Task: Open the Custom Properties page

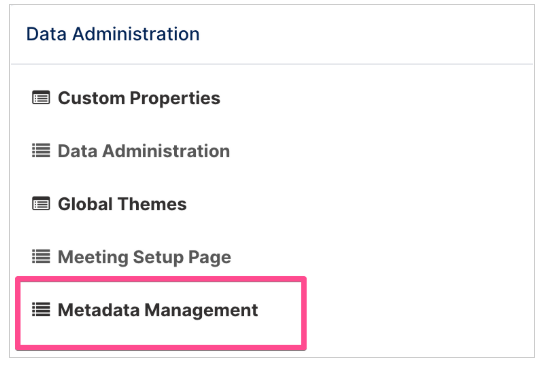Action: tap(139, 98)
